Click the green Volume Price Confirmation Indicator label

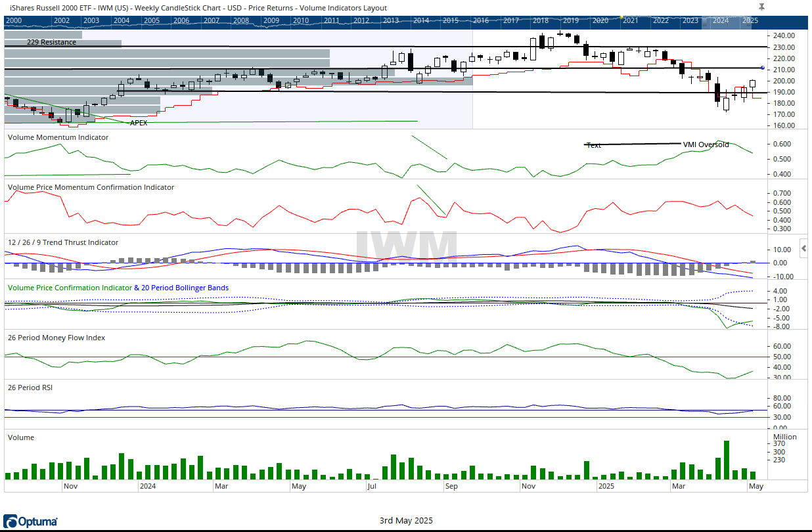[69, 288]
